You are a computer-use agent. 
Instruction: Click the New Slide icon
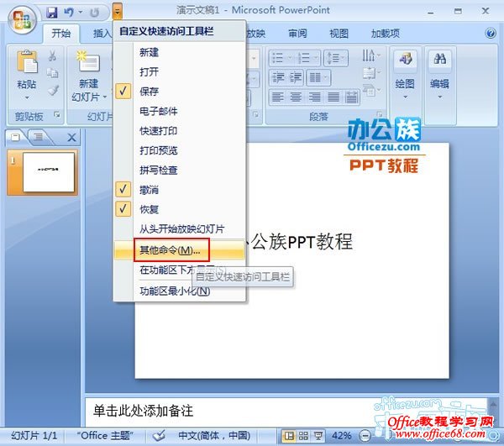point(88,61)
